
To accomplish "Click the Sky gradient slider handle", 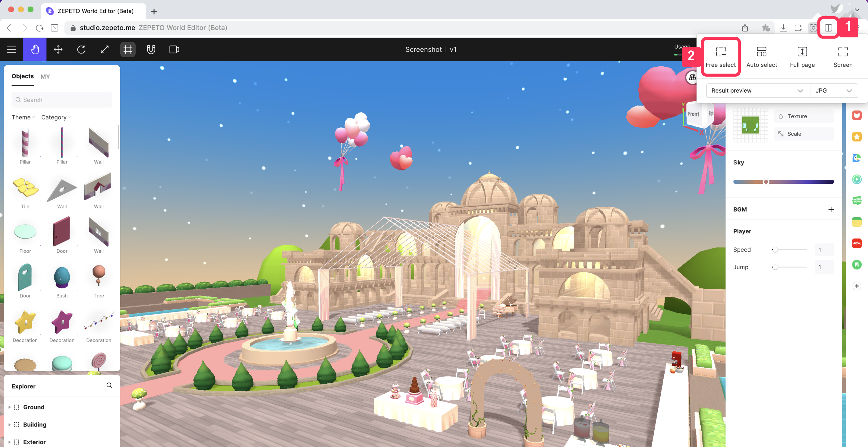I will 766,182.
